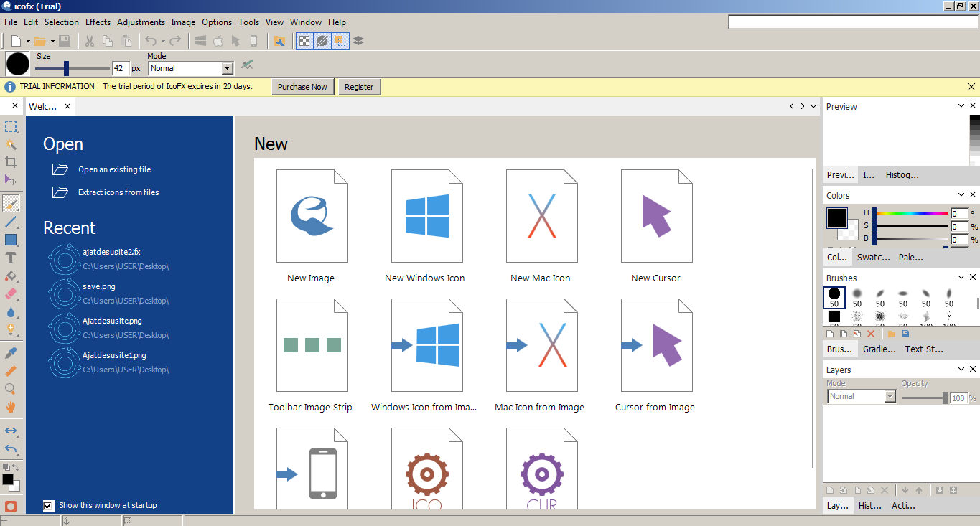Click the save brushes disk icon
The width and height of the screenshot is (980, 526).
click(x=905, y=334)
